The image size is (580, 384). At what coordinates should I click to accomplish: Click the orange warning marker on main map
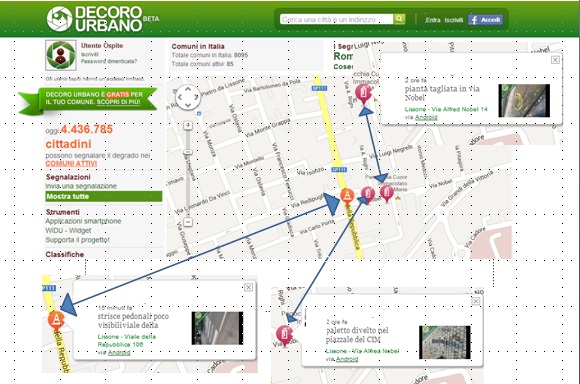tap(347, 195)
